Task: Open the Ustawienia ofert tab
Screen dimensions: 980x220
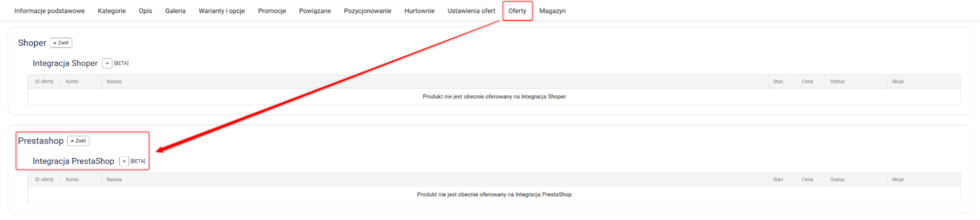Action: pyautogui.click(x=471, y=11)
